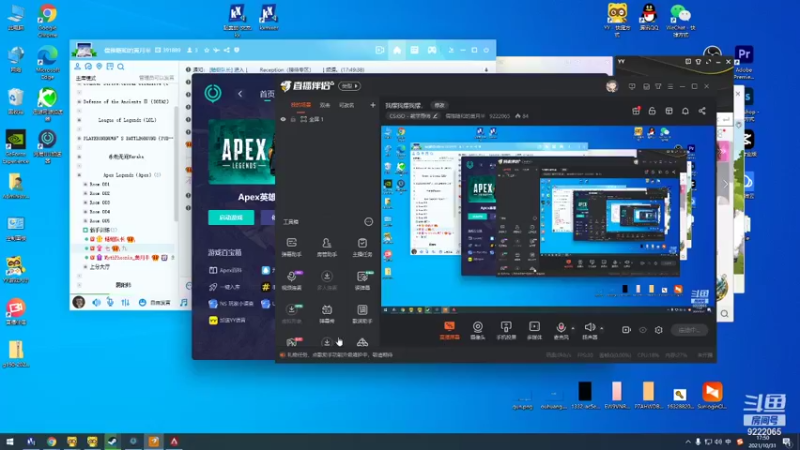Click the YY window home icon

coord(397,50)
